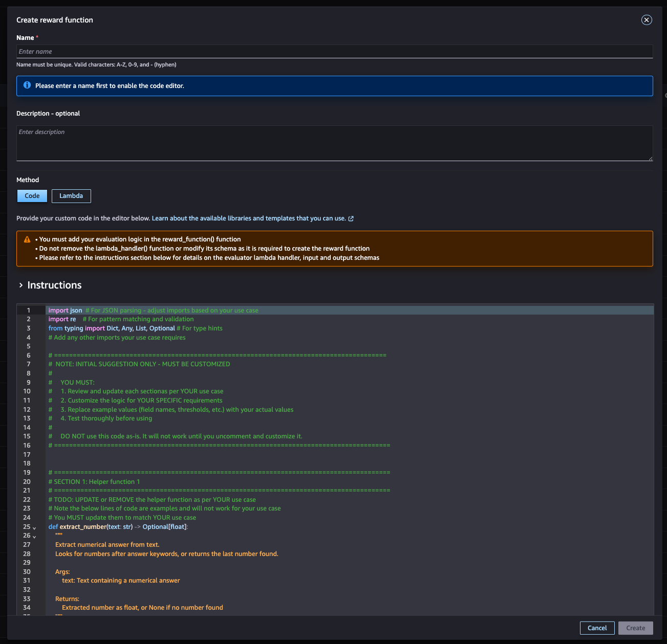Select the 'from typing import' line

tap(136, 328)
